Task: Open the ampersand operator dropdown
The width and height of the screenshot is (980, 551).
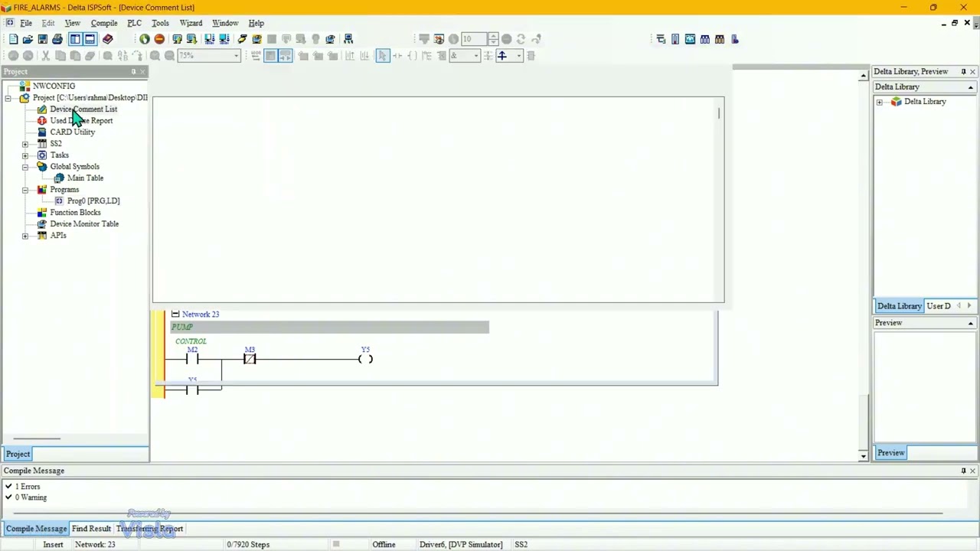Action: 475,56
